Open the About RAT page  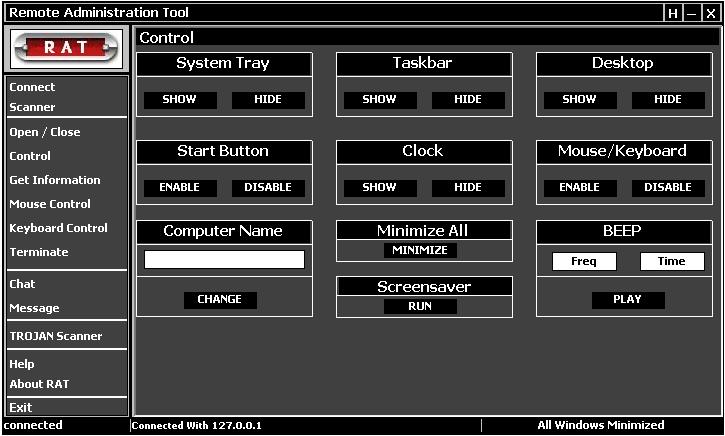pyautogui.click(x=39, y=384)
